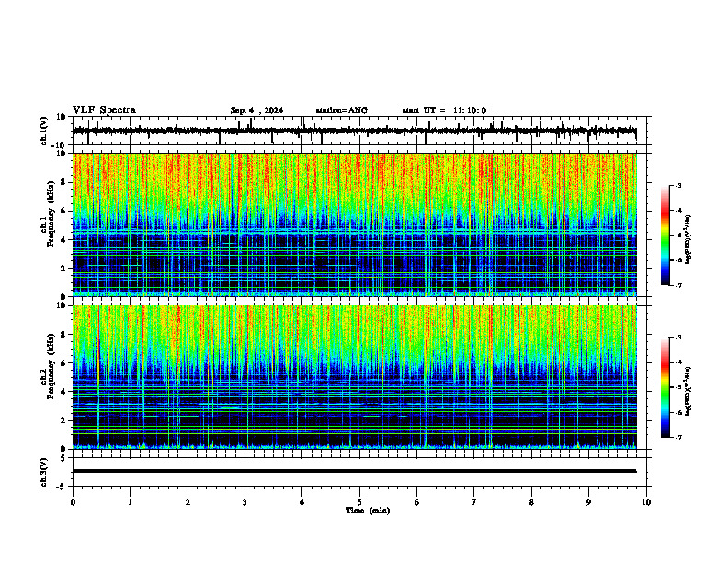The width and height of the screenshot is (728, 563).
Task: Click the ch.2 spectrogram plot
Action: pos(354,377)
